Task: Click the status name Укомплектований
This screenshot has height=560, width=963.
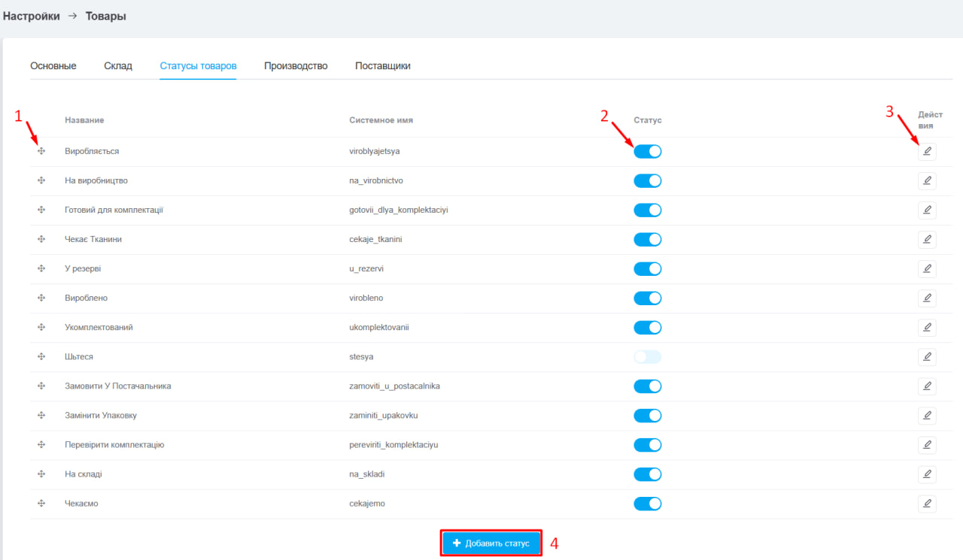Action: [x=99, y=327]
